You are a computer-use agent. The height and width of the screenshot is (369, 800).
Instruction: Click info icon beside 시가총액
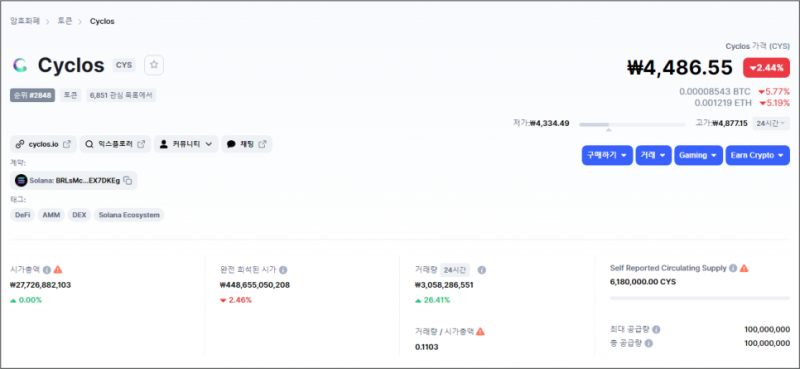click(x=46, y=269)
